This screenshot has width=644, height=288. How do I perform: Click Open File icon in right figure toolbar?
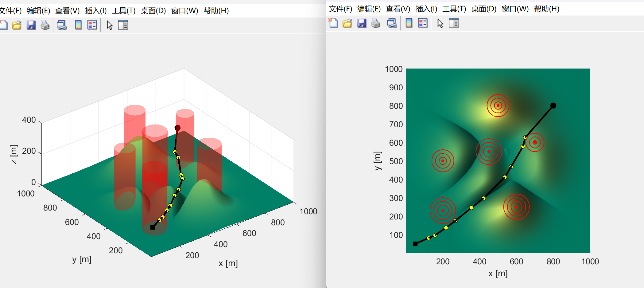click(347, 23)
